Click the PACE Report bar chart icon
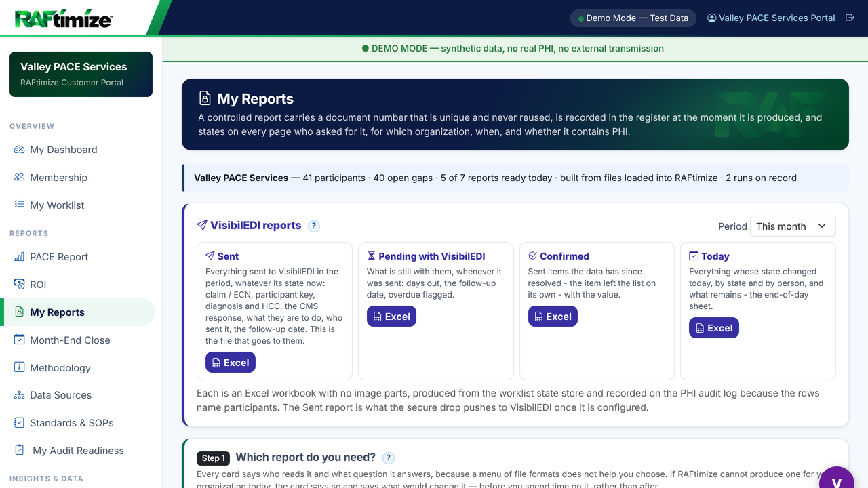Screen dimensions: 868x488 pos(19,257)
